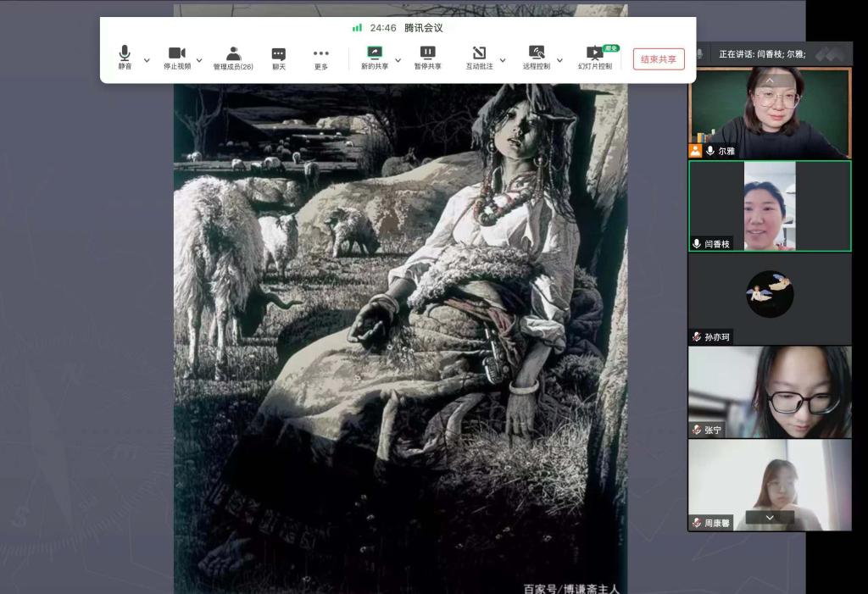The image size is (868, 594).
Task: Click the host icon beside 尔雅's name
Action: click(x=695, y=151)
